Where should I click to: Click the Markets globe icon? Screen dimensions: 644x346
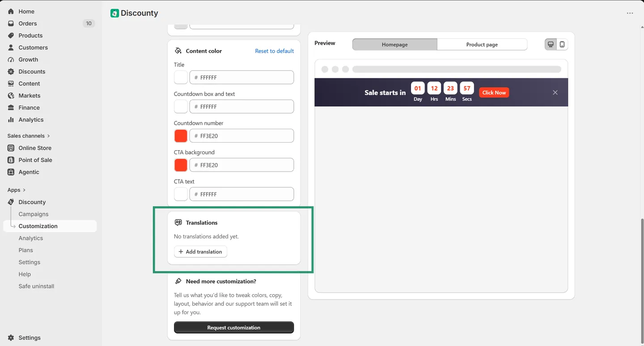[x=11, y=96]
